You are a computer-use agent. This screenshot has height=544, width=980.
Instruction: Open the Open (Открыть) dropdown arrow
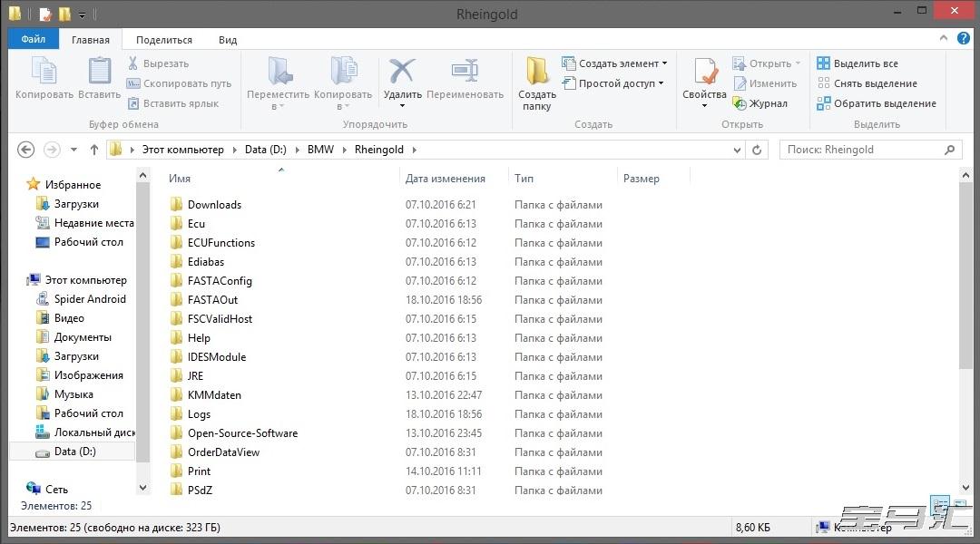(799, 63)
